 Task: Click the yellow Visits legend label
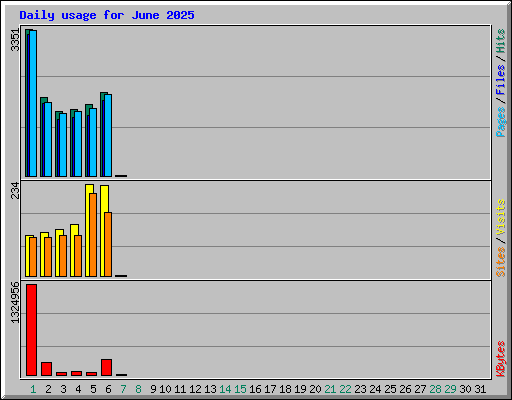(500, 217)
